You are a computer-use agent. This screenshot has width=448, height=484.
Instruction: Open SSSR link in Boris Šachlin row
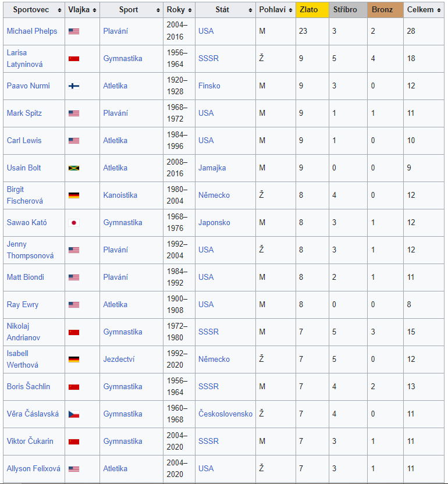click(208, 386)
